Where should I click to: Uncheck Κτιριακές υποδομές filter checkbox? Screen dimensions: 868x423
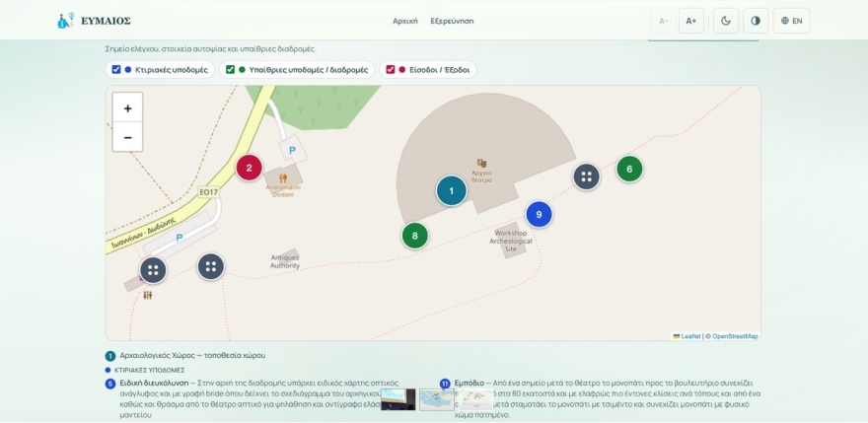(x=116, y=70)
